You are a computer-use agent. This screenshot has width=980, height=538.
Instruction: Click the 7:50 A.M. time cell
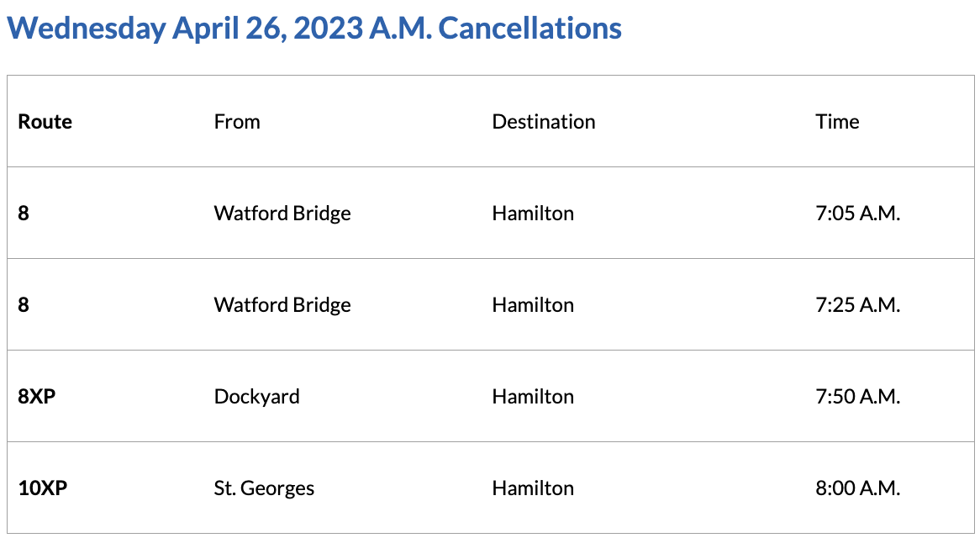click(857, 397)
